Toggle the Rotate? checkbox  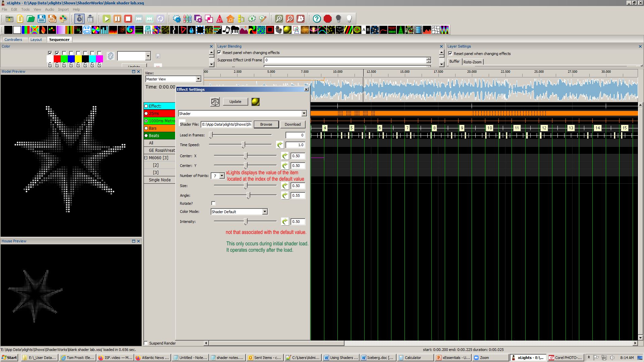pyautogui.click(x=213, y=203)
